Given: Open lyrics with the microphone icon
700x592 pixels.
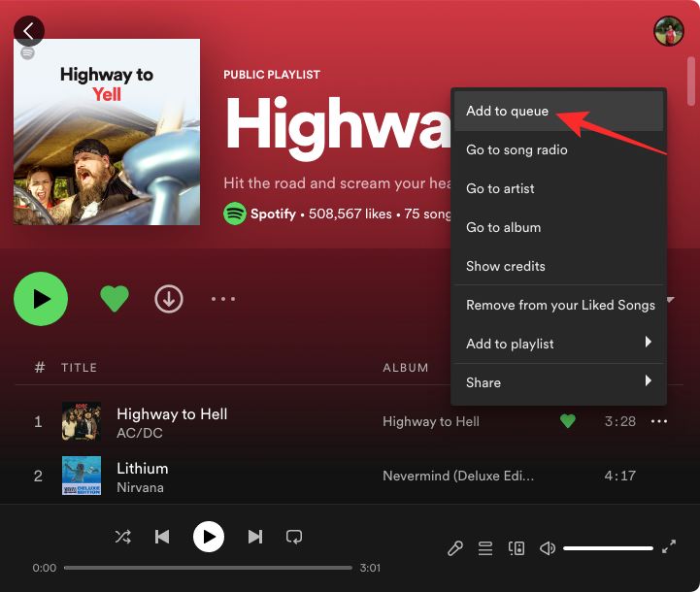Looking at the screenshot, I should tap(455, 548).
